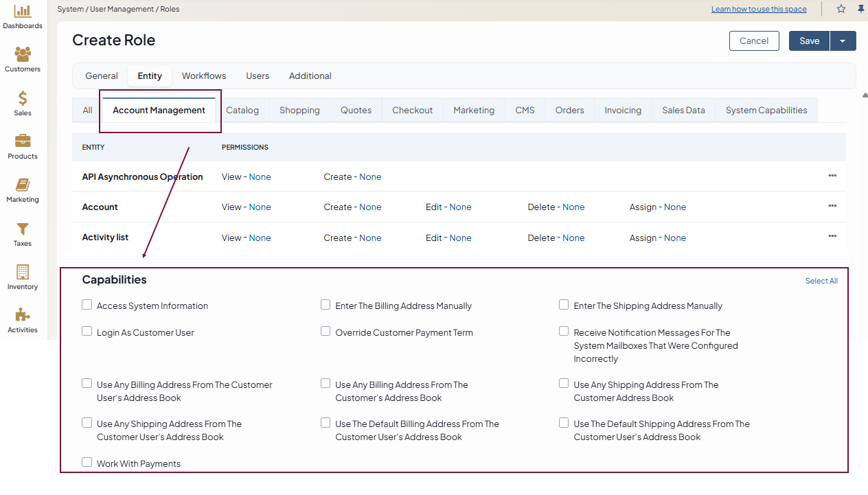The width and height of the screenshot is (868, 495).
Task: Open the Dashboards sidebar icon
Action: pyautogui.click(x=23, y=12)
